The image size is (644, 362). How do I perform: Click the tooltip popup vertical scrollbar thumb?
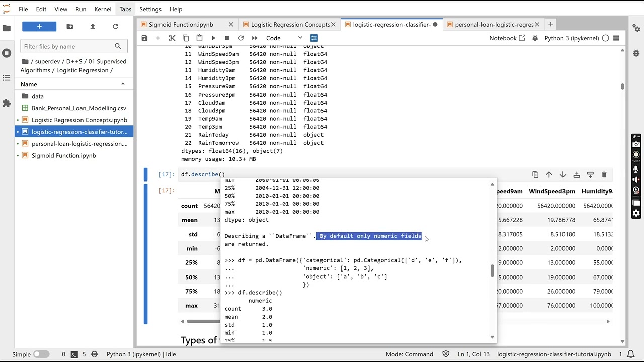[492, 270]
